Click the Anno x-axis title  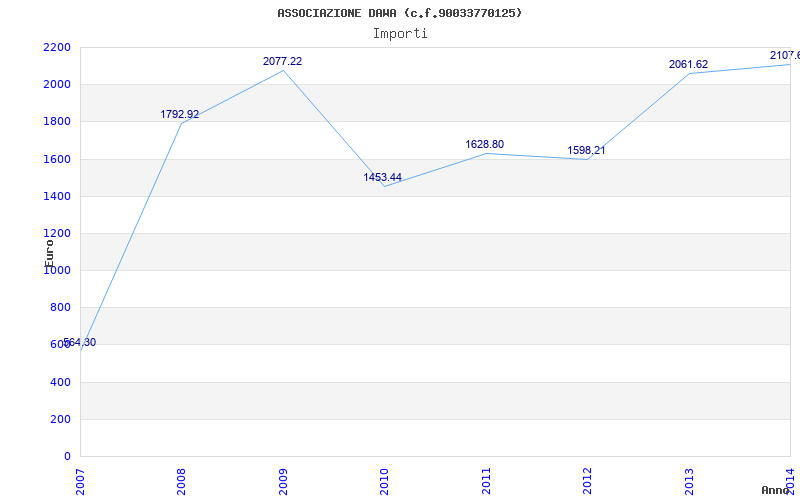[x=775, y=490]
